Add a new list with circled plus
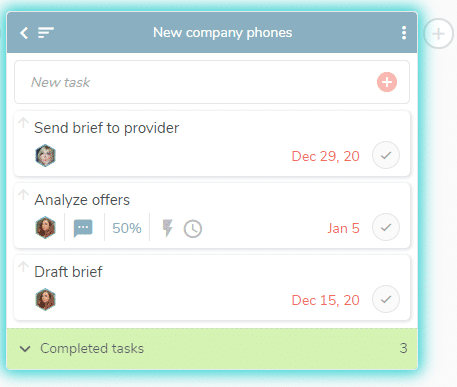Image resolution: width=457 pixels, height=387 pixels. point(438,34)
